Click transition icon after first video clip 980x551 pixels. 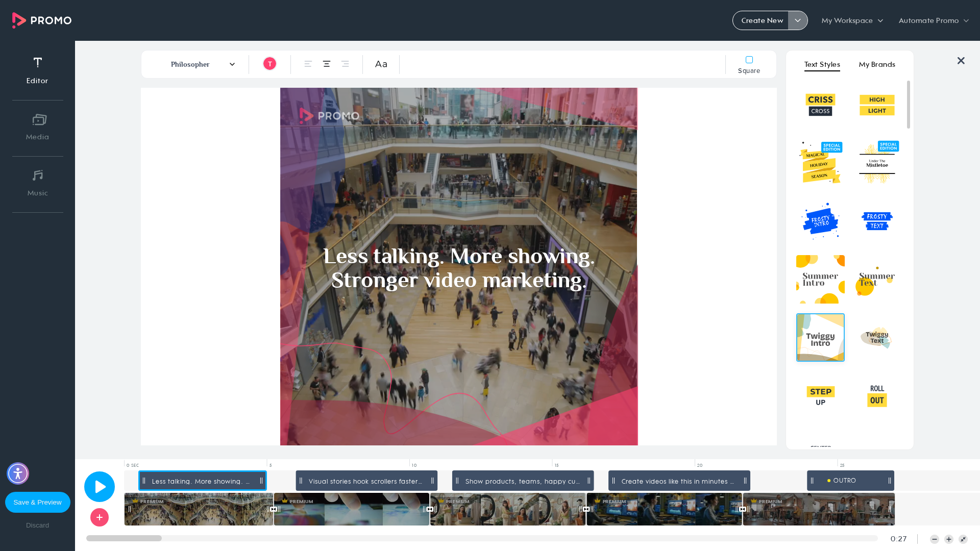coord(274,509)
